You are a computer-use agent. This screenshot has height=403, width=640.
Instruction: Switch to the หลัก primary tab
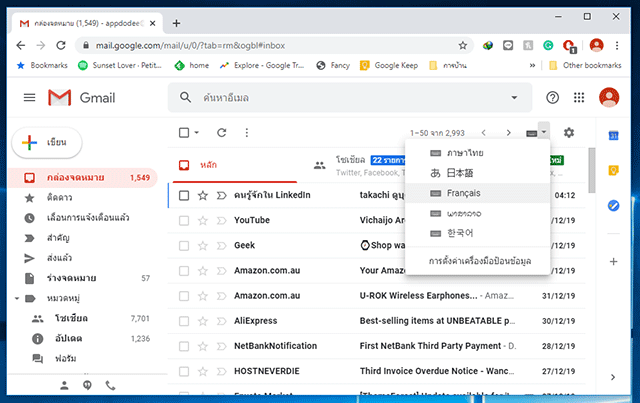point(235,165)
